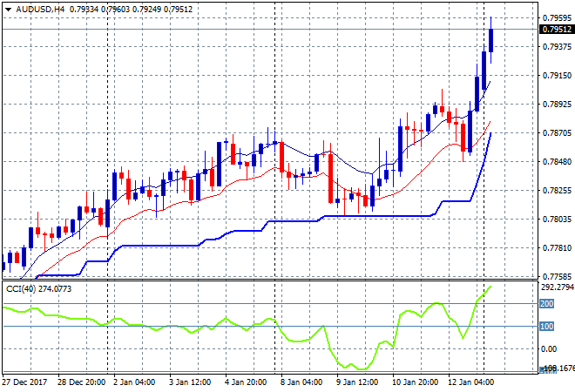Click the 0.79595 price scale label

[x=557, y=18]
